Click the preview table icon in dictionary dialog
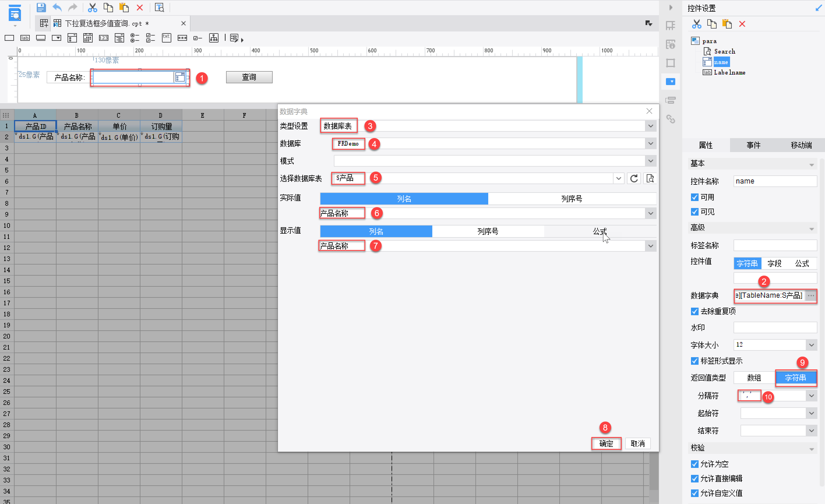Viewport: 825px width, 504px height. click(x=650, y=179)
